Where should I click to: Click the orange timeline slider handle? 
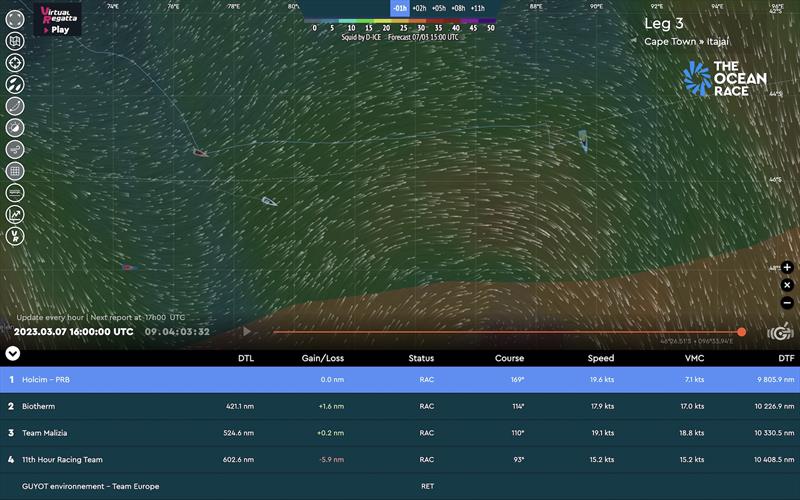point(741,332)
